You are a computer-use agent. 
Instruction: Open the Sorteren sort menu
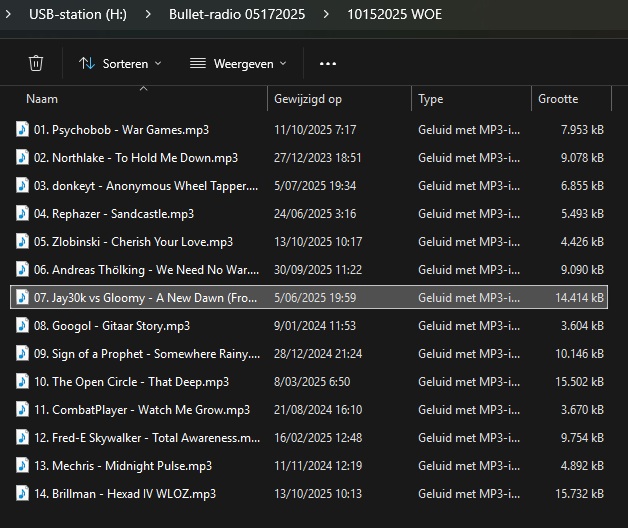[120, 64]
